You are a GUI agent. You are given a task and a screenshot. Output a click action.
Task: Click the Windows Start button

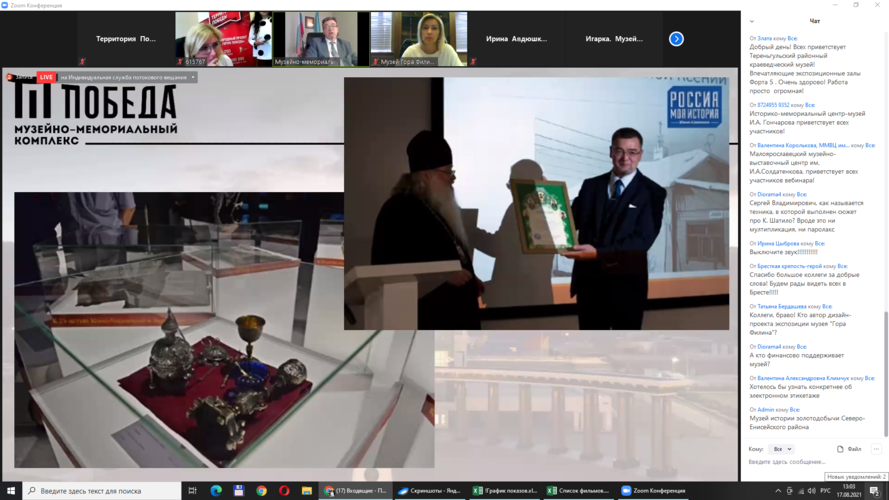click(11, 491)
